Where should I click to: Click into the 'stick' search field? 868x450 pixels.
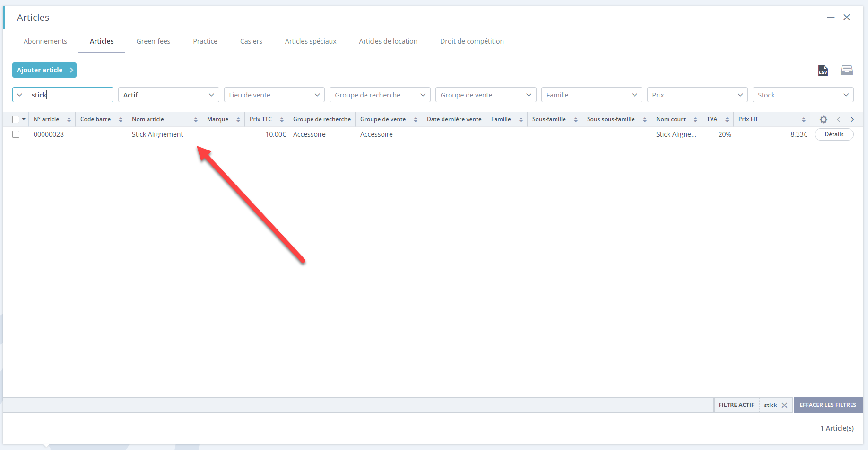(70, 95)
